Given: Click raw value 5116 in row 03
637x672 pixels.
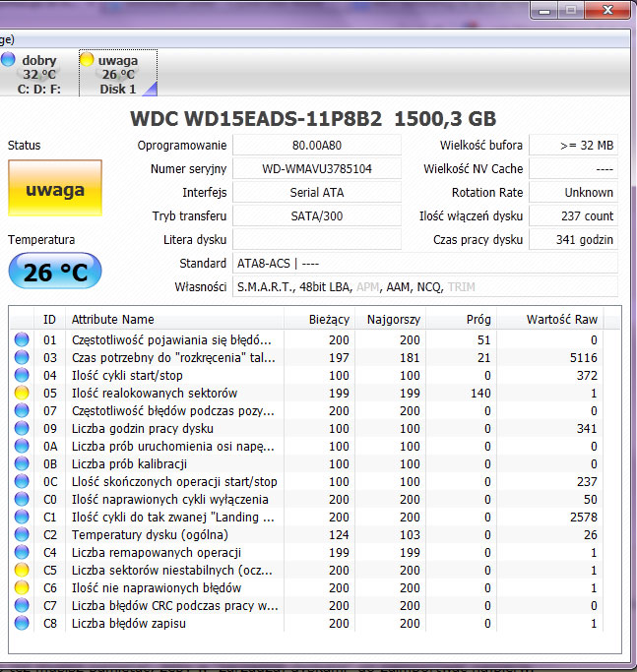Looking at the screenshot, I should click(x=584, y=357).
